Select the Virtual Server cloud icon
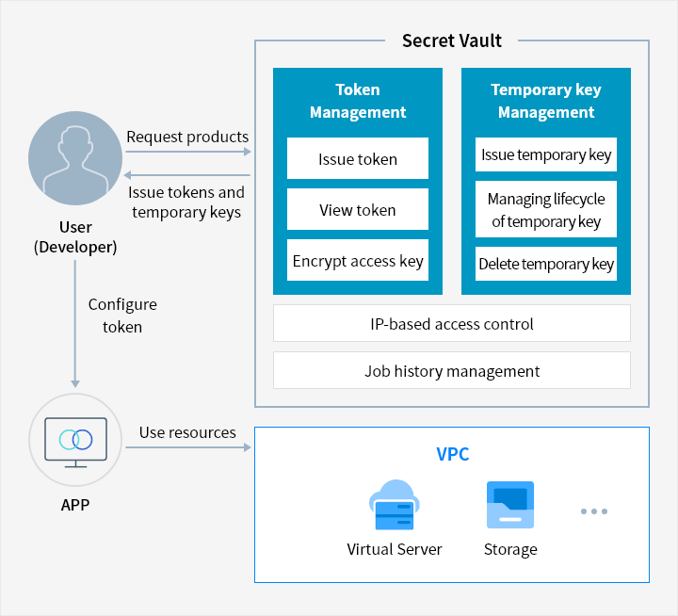This screenshot has height=616, width=678. 395,505
